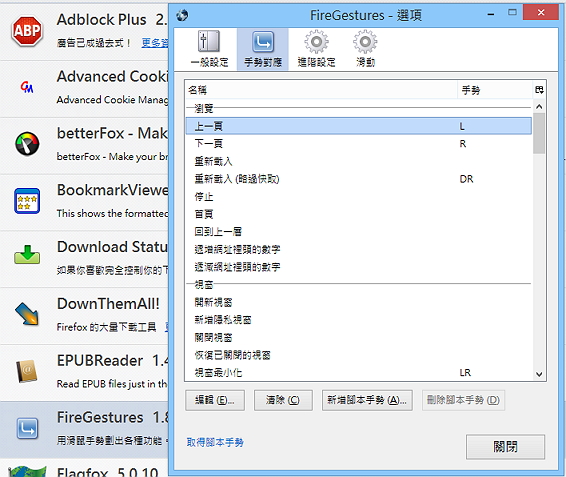Click the column picker icon in list header
Image resolution: width=566 pixels, height=477 pixels.
click(x=539, y=90)
